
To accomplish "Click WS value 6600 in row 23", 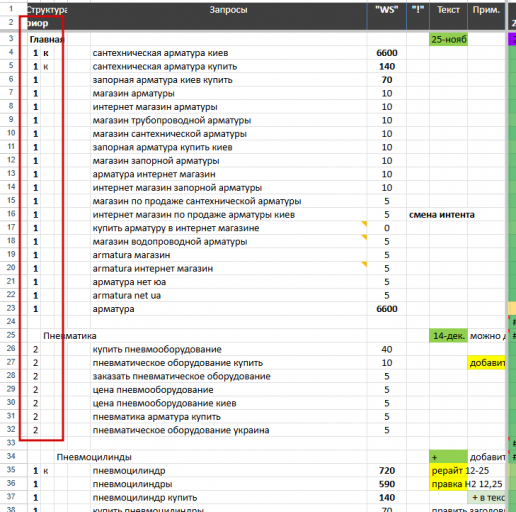I will coord(387,309).
